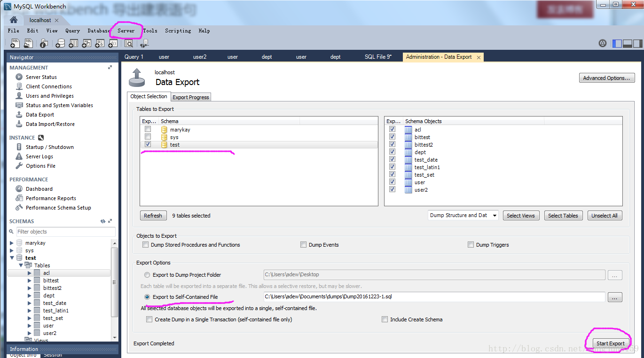Create a new function toolbar icon

(113, 44)
